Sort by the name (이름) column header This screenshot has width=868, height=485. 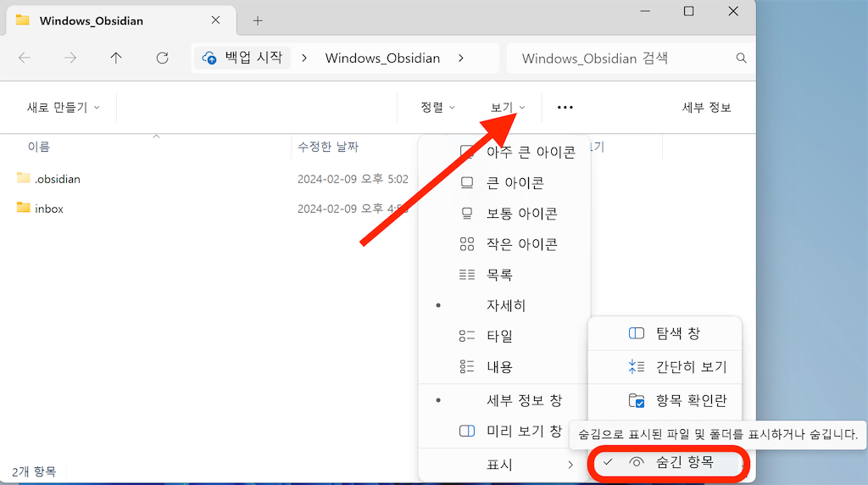pyautogui.click(x=39, y=147)
